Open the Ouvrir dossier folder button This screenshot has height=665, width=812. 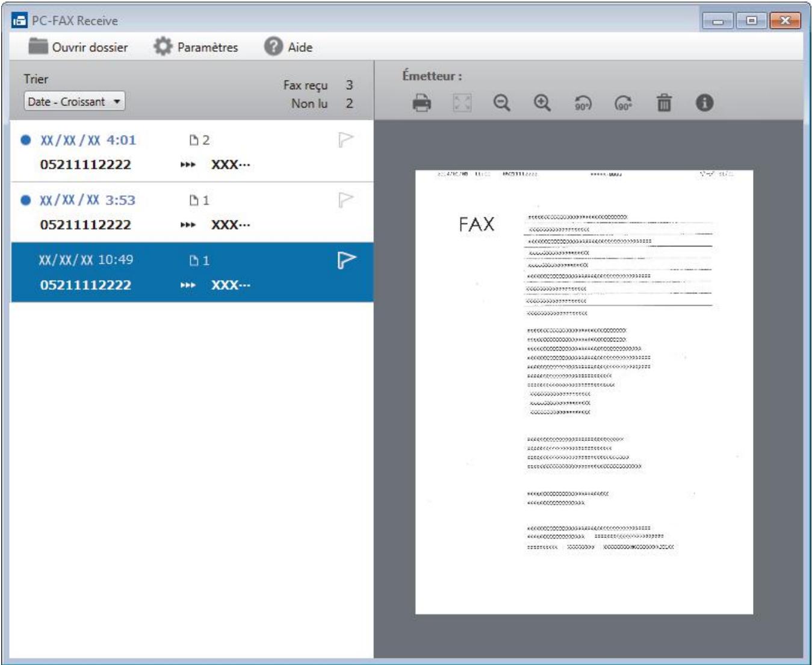pos(78,47)
